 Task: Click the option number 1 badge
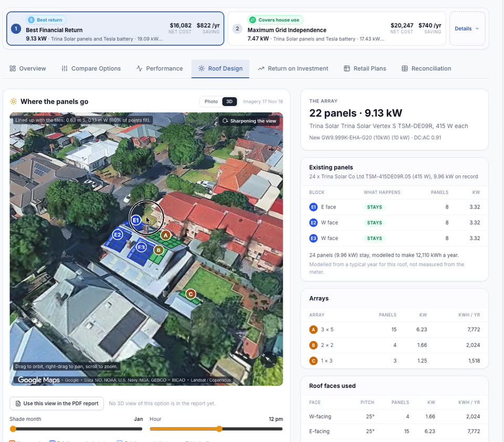click(x=16, y=29)
